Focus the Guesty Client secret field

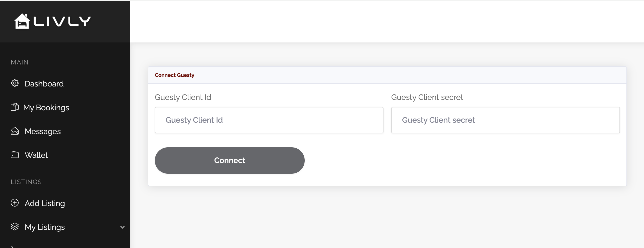[505, 120]
